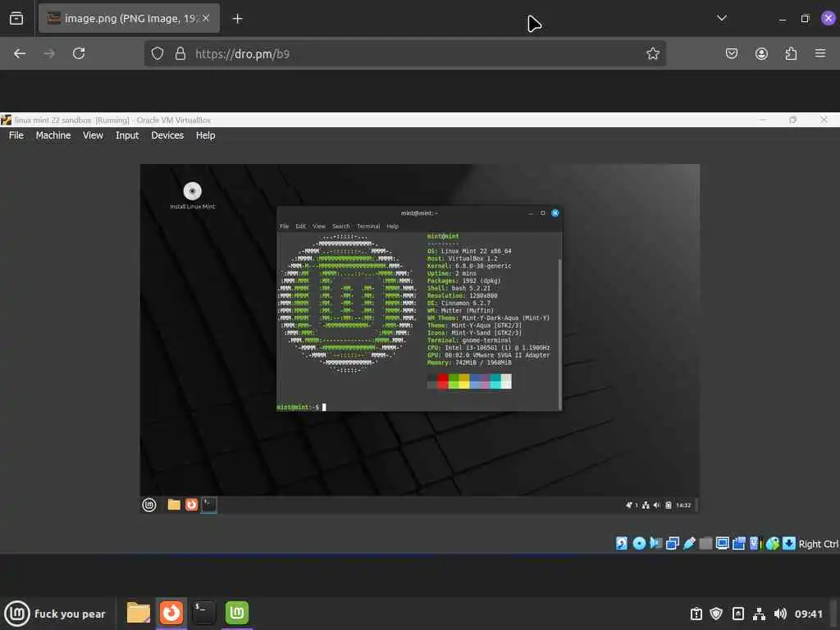The image size is (840, 630).
Task: Click the host volume speaker tray icon
Action: tap(780, 614)
